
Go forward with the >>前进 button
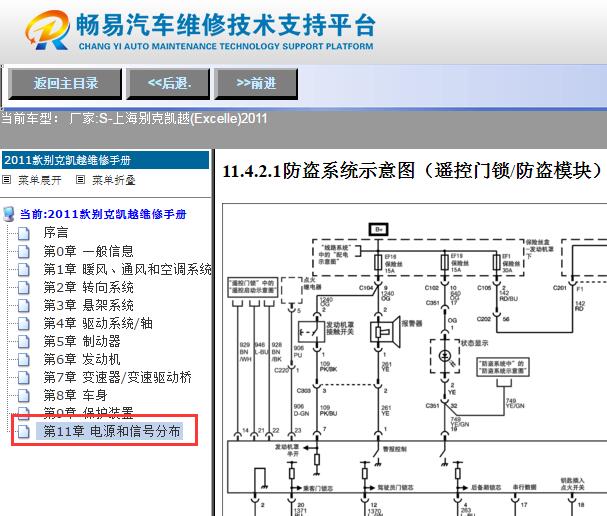[x=256, y=84]
